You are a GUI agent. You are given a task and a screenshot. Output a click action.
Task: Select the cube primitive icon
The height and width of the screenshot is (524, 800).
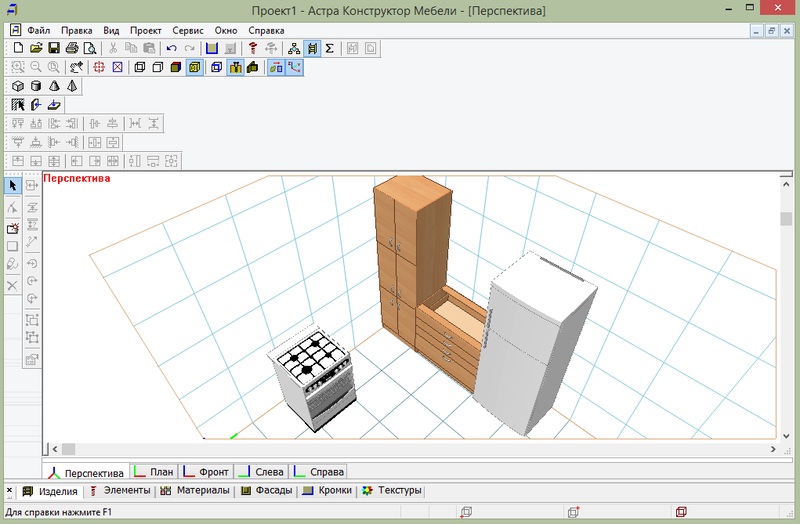18,87
